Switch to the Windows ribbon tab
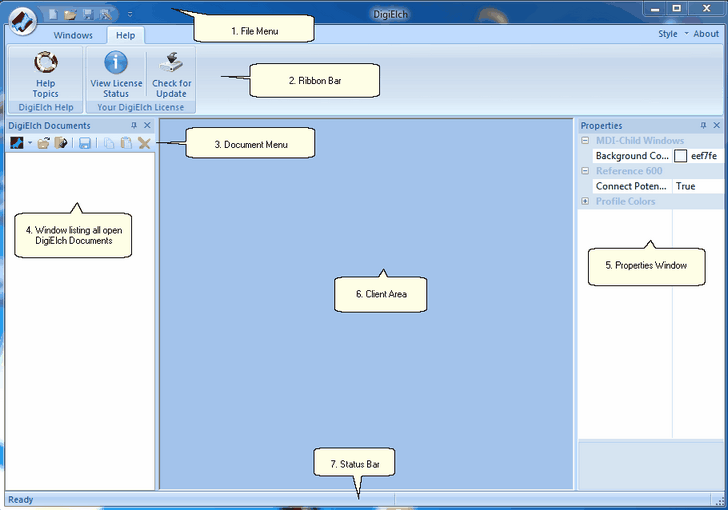This screenshot has width=728, height=510. (x=73, y=35)
